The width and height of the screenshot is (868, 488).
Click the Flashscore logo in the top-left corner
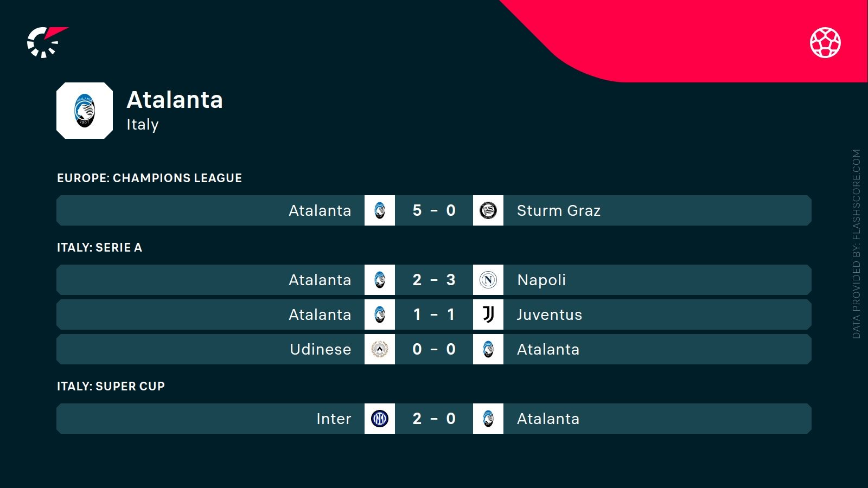[x=46, y=42]
